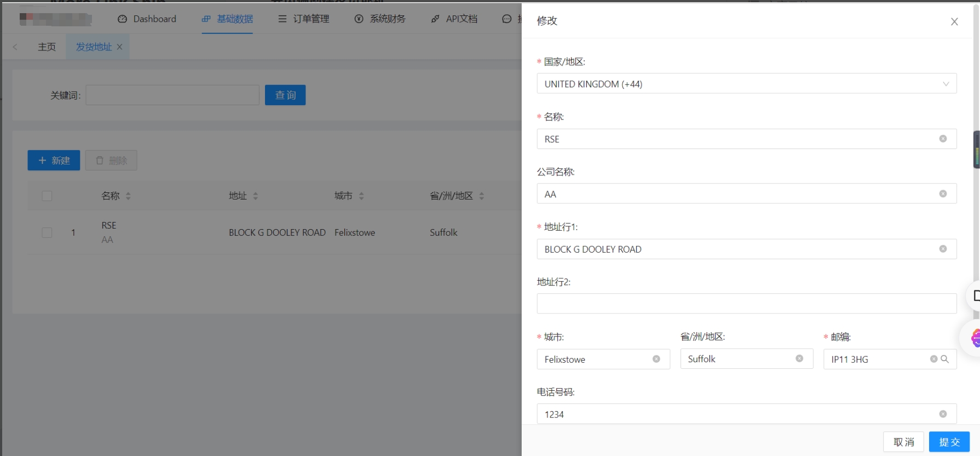Open the 系统财务 menu
This screenshot has width=980, height=456.
click(x=380, y=19)
